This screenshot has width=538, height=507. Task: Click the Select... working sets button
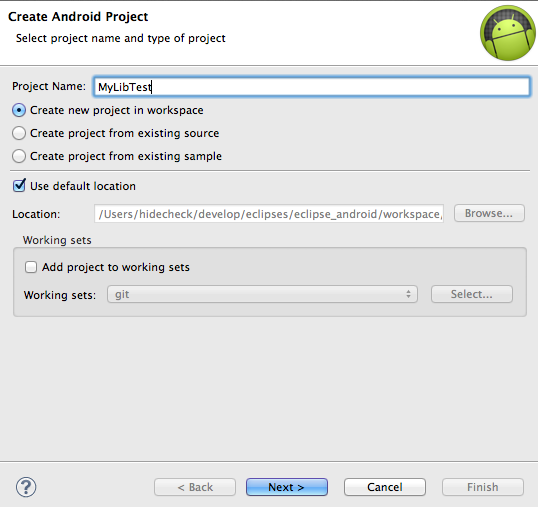(x=472, y=294)
